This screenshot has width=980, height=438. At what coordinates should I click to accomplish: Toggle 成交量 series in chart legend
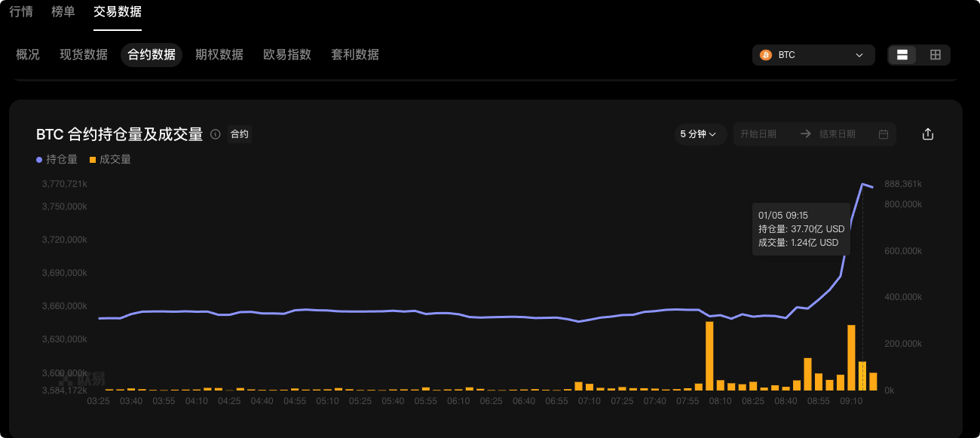(110, 159)
